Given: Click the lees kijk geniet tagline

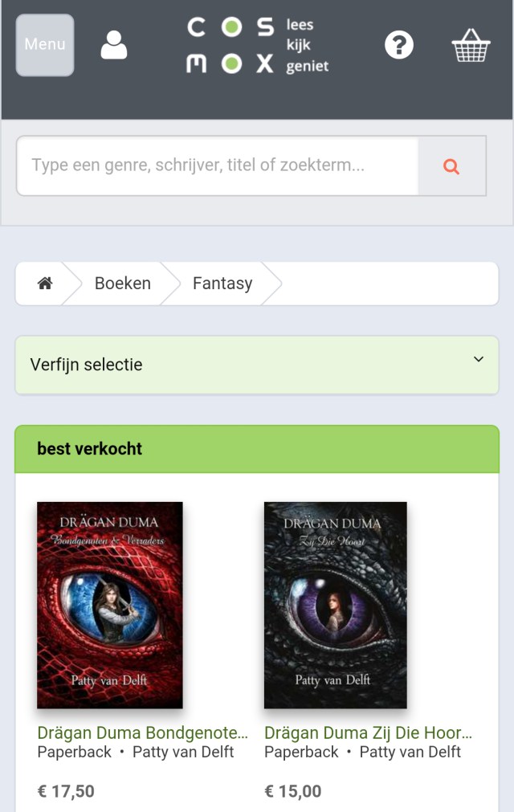Looking at the screenshot, I should pyautogui.click(x=307, y=46).
